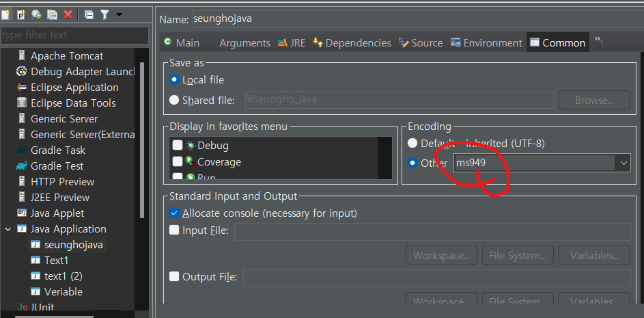
Task: Click the Shared file path field
Action: [400, 100]
